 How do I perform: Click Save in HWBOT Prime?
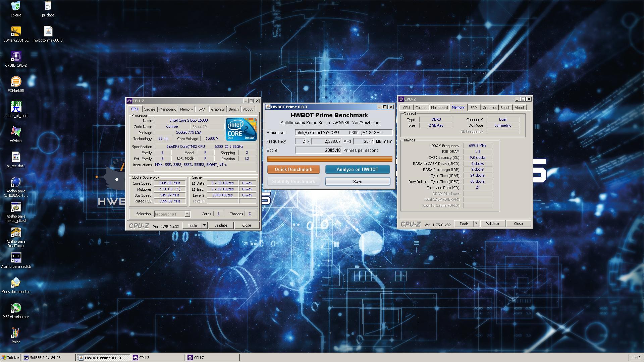358,181
